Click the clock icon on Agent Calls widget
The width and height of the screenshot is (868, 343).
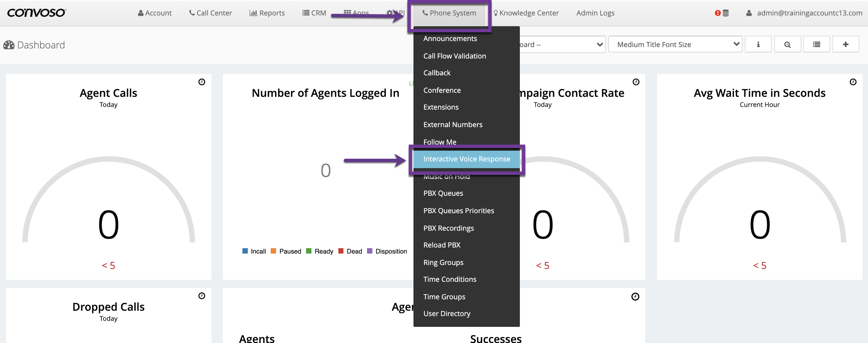click(201, 82)
